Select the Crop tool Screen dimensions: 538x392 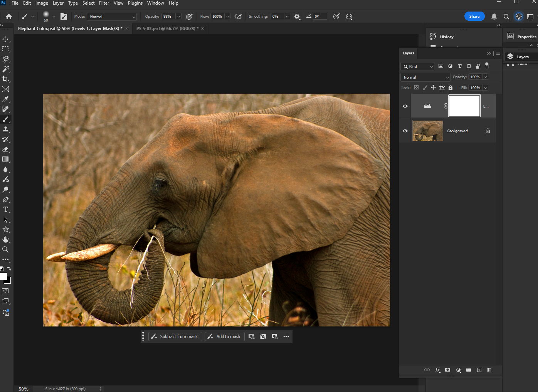5,79
